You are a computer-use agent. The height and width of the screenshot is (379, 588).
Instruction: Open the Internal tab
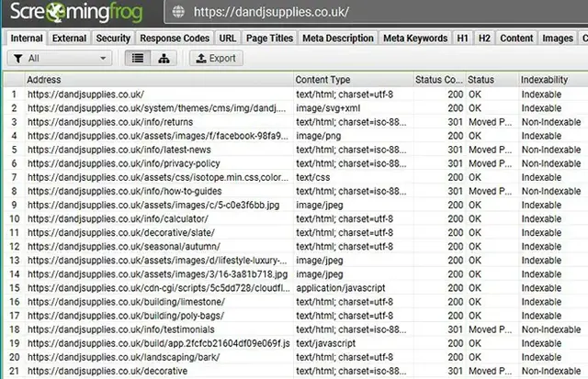(x=27, y=39)
